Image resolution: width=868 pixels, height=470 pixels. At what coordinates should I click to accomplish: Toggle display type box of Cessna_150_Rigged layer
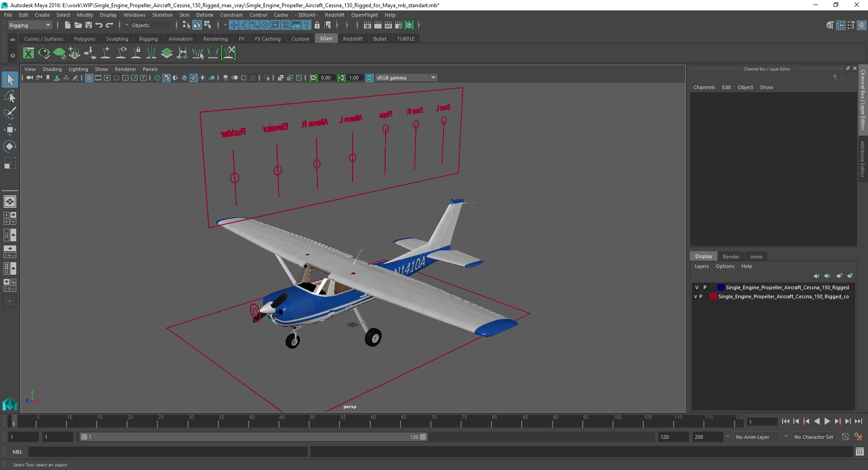point(713,287)
